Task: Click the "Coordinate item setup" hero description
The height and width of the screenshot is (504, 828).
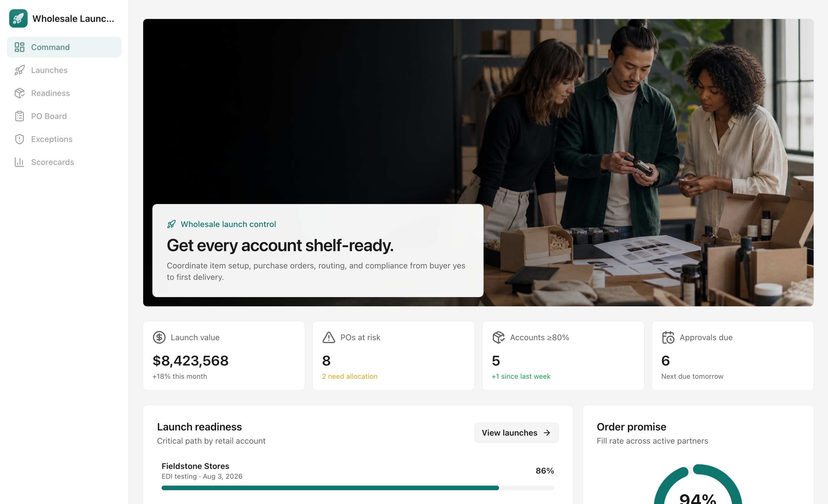Action: click(x=316, y=271)
